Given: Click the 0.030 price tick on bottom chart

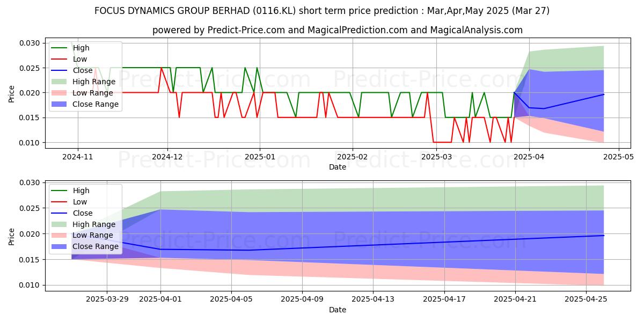Looking at the screenshot, I should pos(30,182).
